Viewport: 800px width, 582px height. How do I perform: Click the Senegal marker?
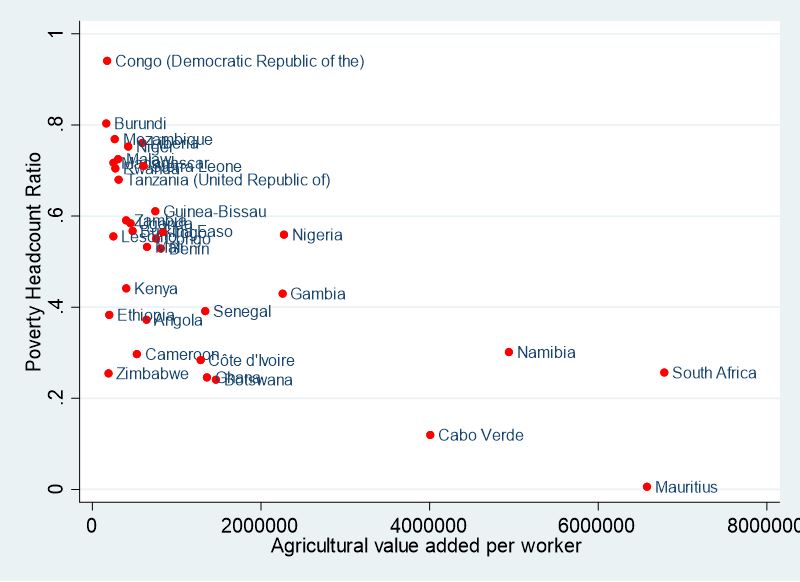click(205, 311)
